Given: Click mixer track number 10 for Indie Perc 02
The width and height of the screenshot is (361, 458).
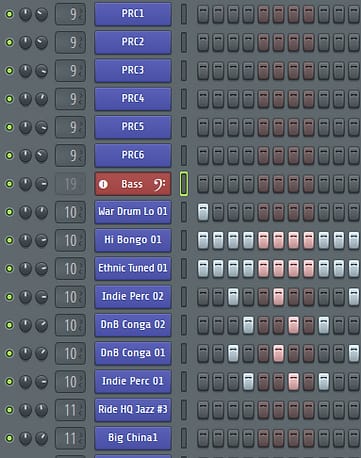Looking at the screenshot, I should coord(70,297).
